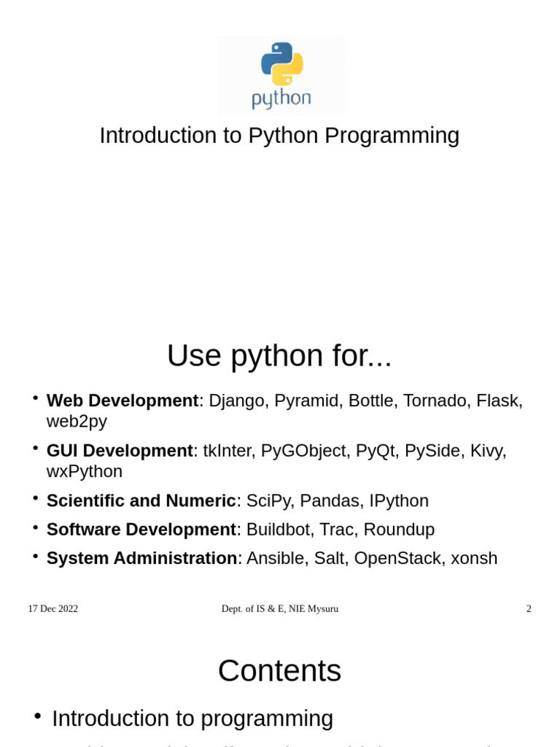
Task: Click 'Dept. of IS & E, NIE Mysuru' footer
Action: [280, 609]
